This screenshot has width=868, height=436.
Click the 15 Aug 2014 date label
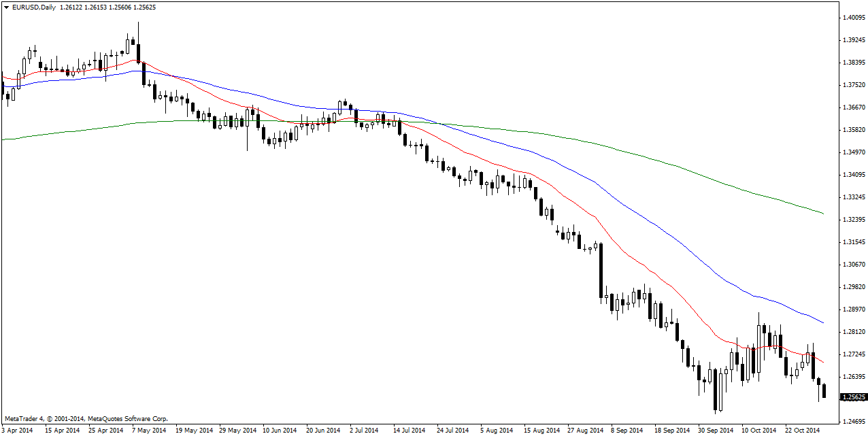542,431
